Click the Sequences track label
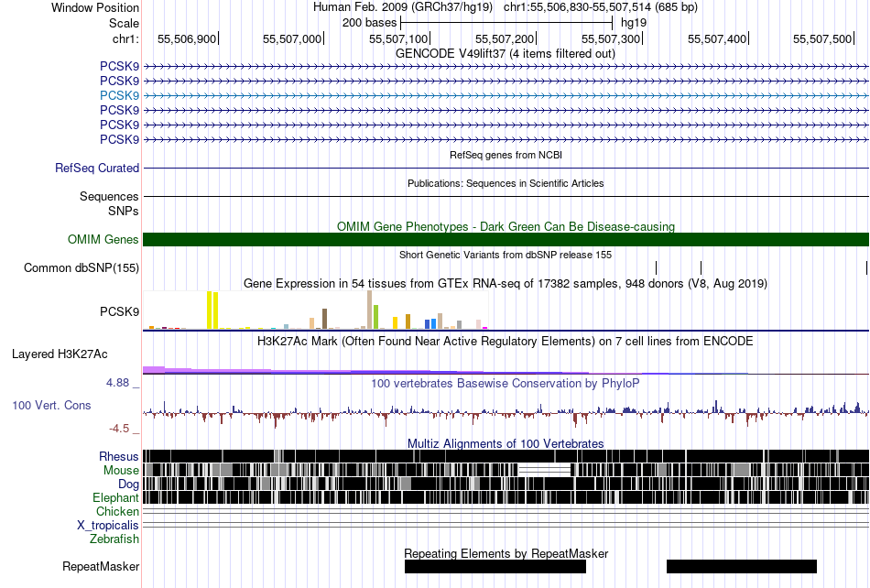Image resolution: width=870 pixels, height=588 pixels. [x=109, y=196]
